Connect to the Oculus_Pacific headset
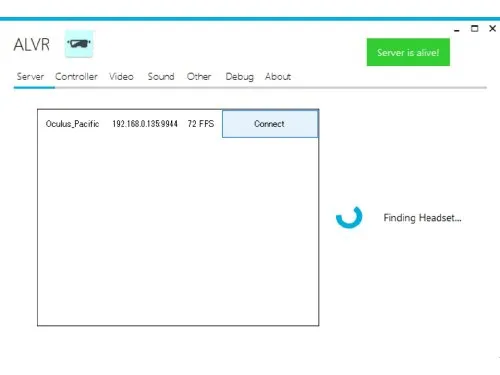This screenshot has height=375, width=500. [x=270, y=124]
